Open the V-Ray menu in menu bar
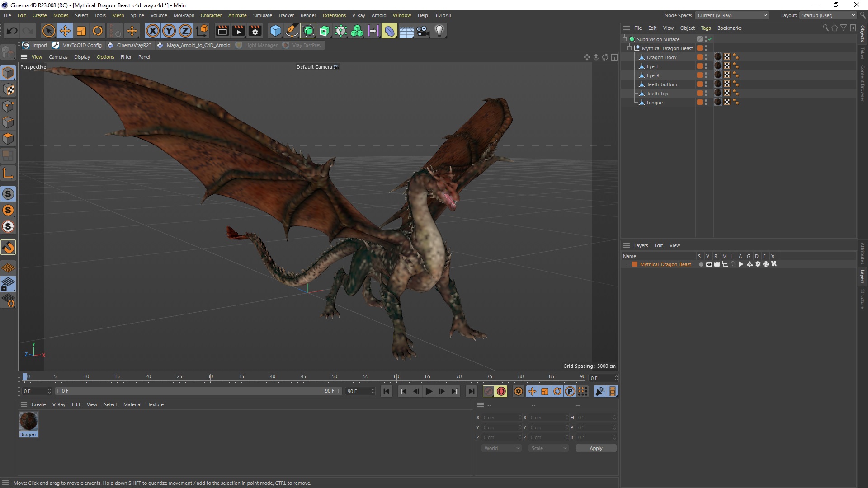This screenshot has height=488, width=868. 359,15
